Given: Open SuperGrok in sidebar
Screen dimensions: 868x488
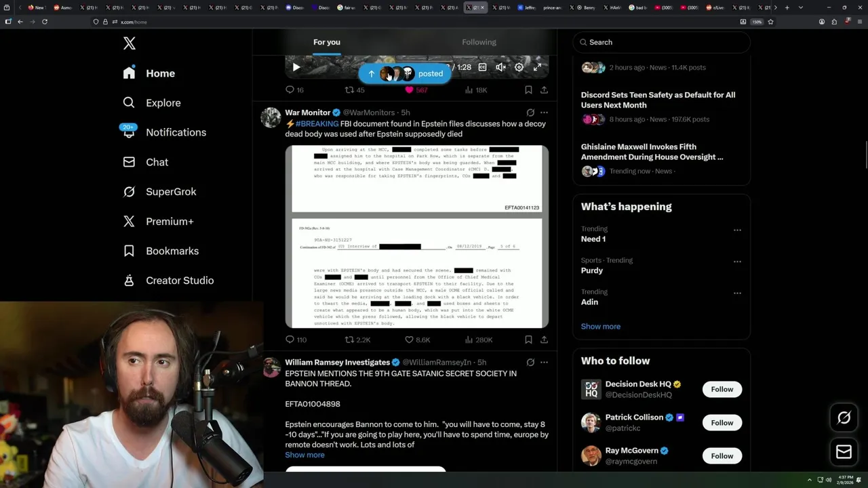Looking at the screenshot, I should tap(159, 192).
